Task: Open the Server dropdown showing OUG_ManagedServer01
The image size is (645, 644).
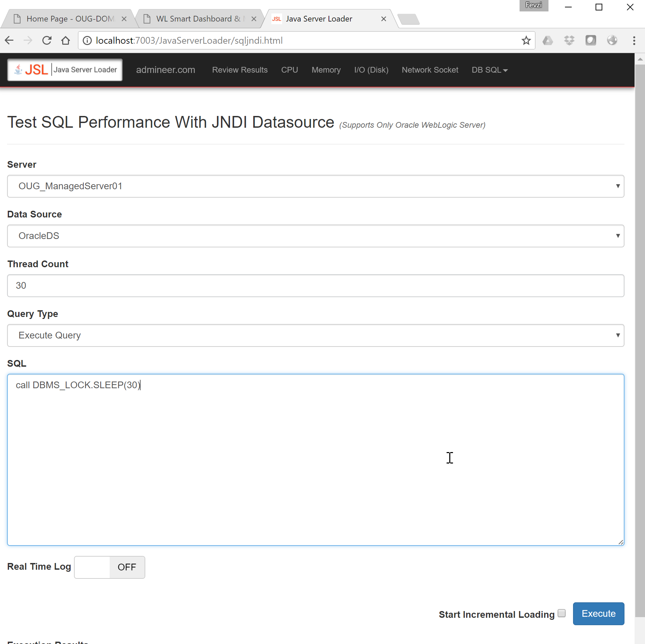Action: (x=315, y=186)
